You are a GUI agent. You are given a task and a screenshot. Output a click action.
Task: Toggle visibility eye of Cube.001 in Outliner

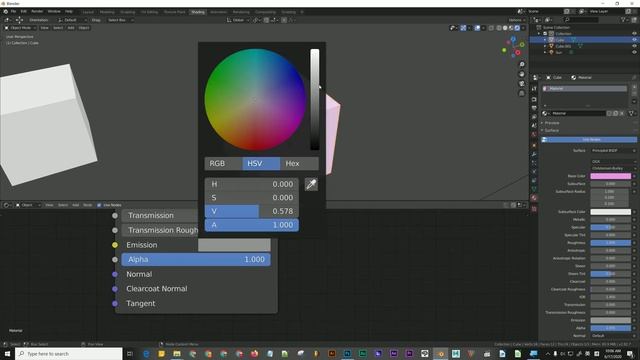[x=634, y=46]
